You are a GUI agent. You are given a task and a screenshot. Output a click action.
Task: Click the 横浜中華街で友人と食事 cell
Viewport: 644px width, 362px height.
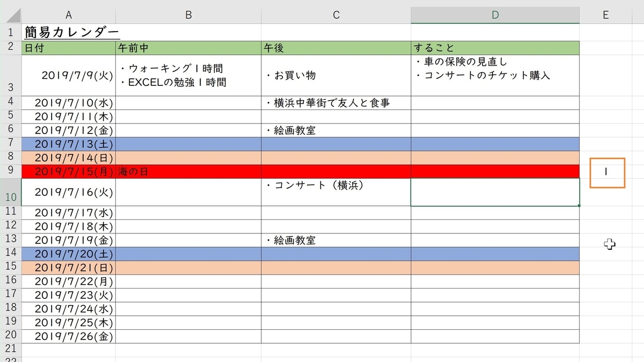point(335,102)
